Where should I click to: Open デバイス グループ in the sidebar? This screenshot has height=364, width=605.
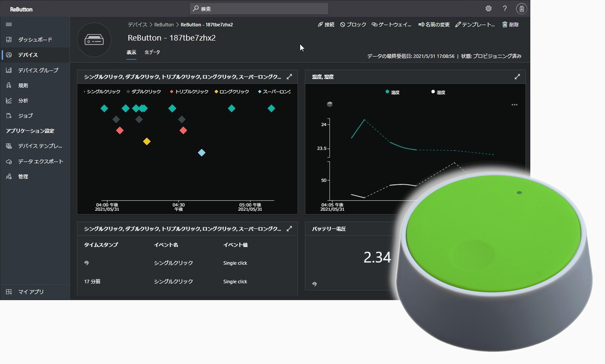coord(38,70)
